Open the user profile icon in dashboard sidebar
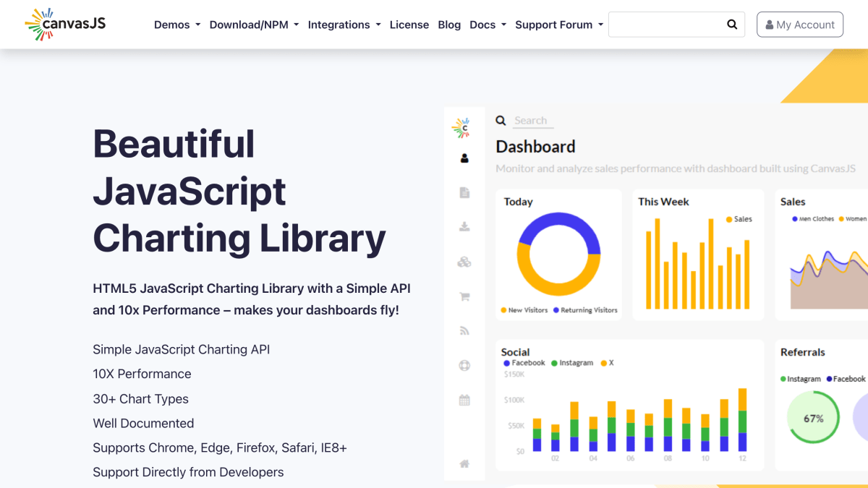Image resolution: width=868 pixels, height=488 pixels. click(x=464, y=158)
